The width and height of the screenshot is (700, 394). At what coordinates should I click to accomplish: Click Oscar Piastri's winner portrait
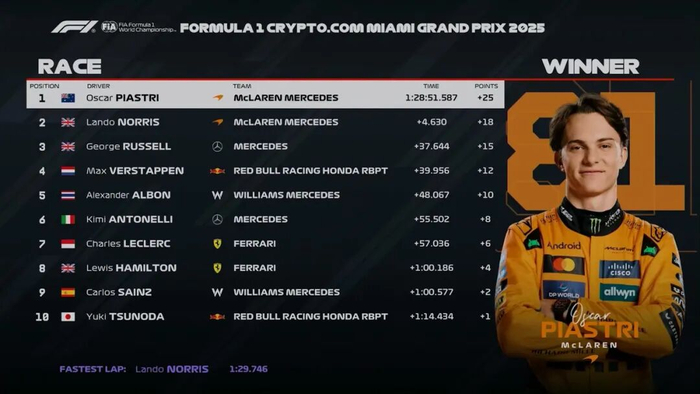[x=590, y=241]
